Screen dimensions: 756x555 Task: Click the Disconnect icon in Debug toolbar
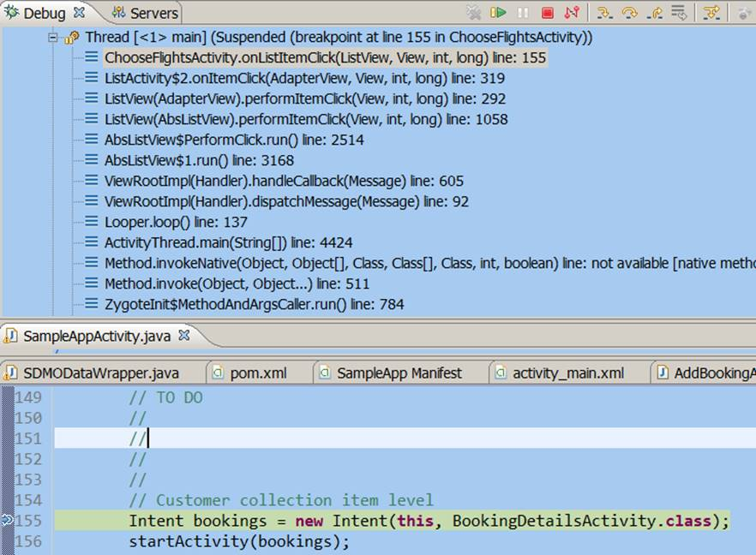click(x=572, y=13)
